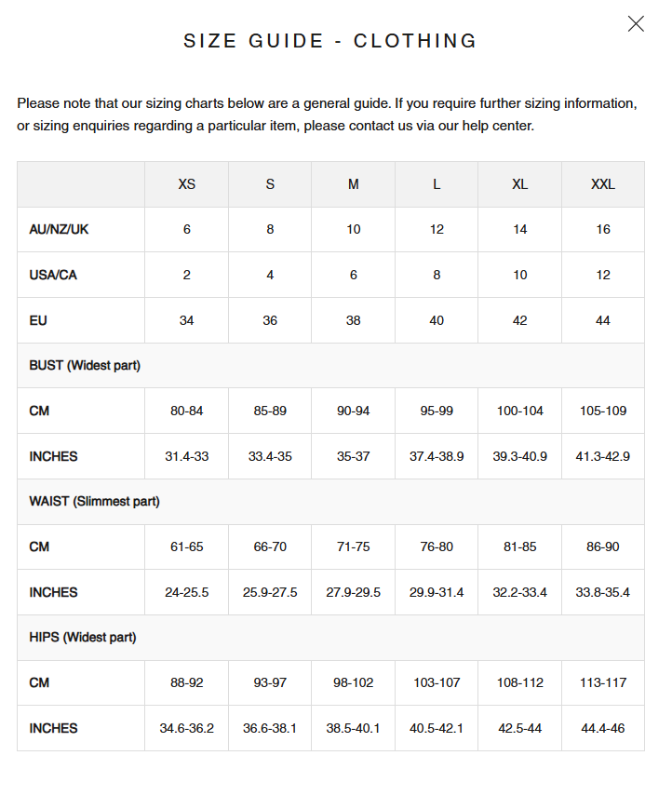Select waist inches value 29.9-31.4
Image resolution: width=672 pixels, height=796 pixels.
point(437,592)
